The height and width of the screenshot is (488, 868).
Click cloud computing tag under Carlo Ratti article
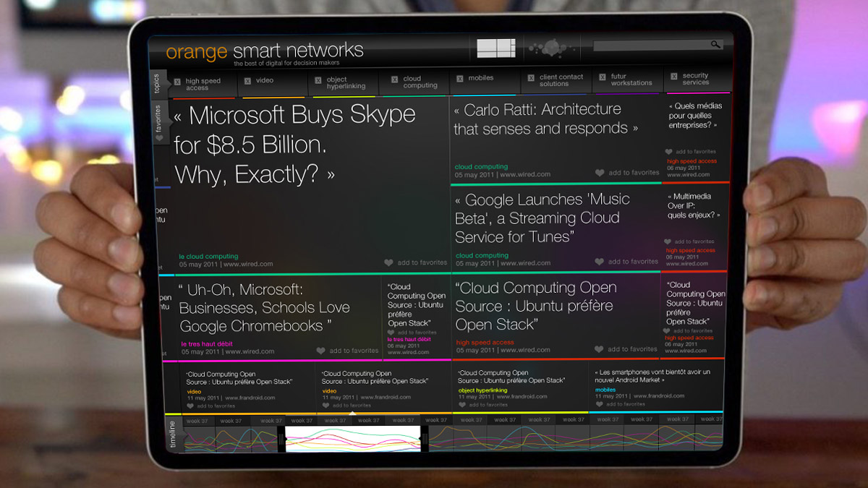(481, 167)
